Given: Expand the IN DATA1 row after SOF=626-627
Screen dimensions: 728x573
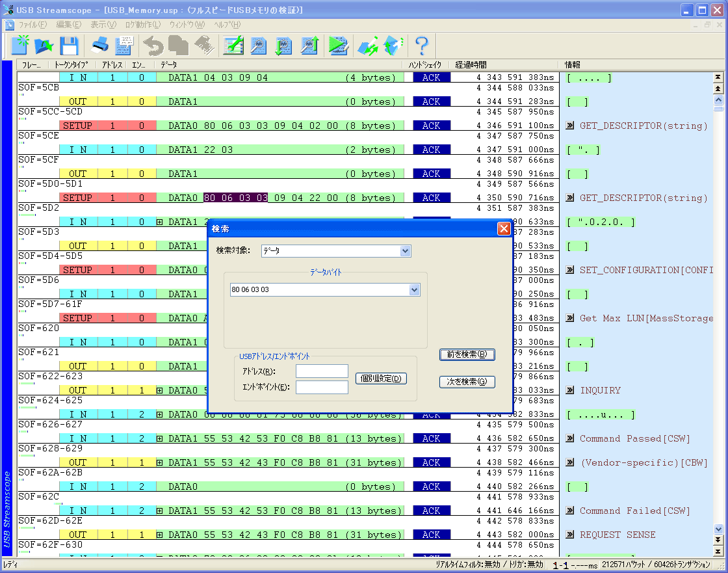Looking at the screenshot, I should click(x=159, y=439).
